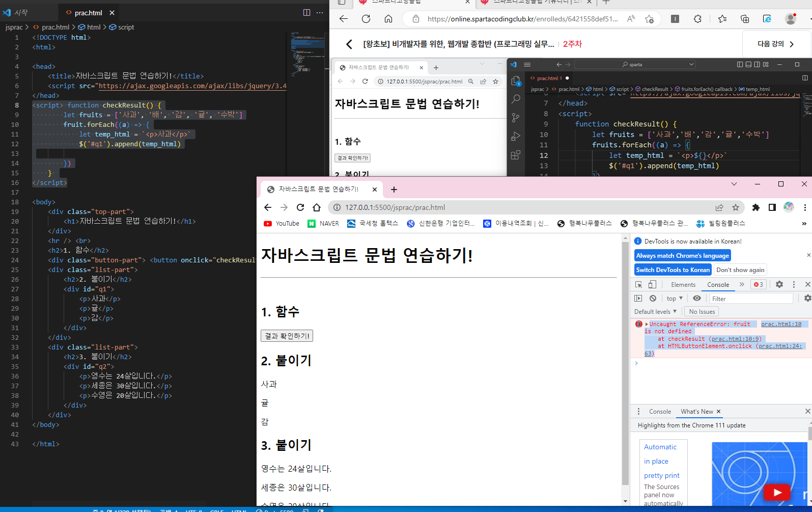Expand more DevTools tabs with the chevron
The image size is (812, 512).
(742, 284)
